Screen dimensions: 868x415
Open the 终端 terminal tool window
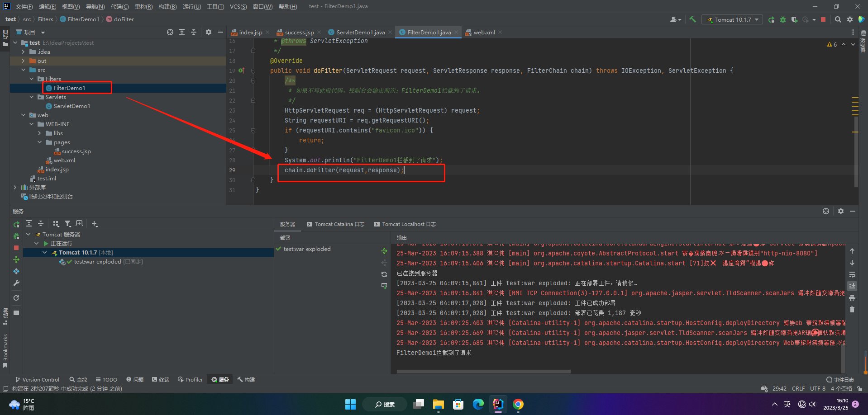(161, 380)
